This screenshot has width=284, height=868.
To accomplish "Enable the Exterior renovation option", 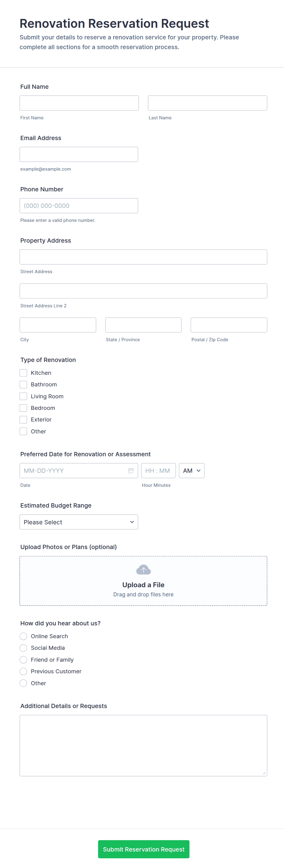I will [x=23, y=420].
